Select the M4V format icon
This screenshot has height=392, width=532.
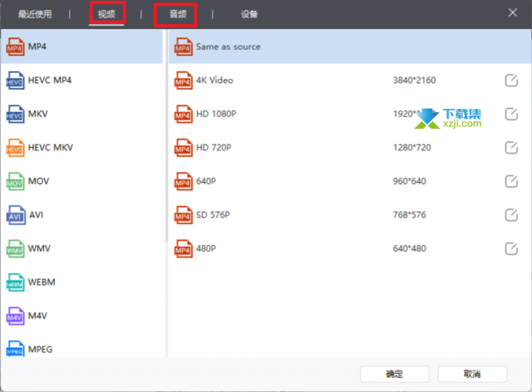(15, 316)
